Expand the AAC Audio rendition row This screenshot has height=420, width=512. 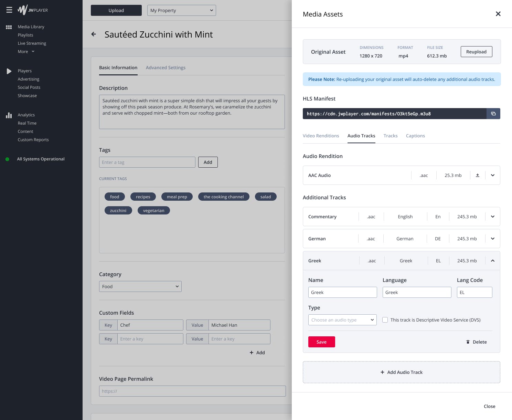tap(493, 175)
